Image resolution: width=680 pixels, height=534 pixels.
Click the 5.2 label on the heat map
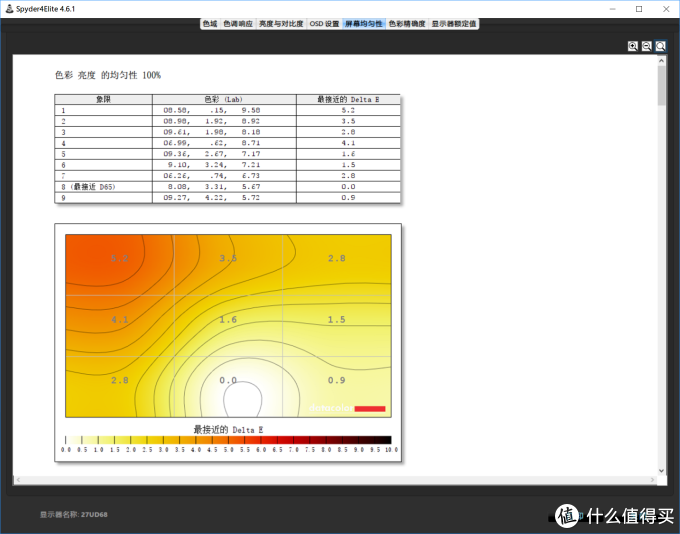coord(120,258)
